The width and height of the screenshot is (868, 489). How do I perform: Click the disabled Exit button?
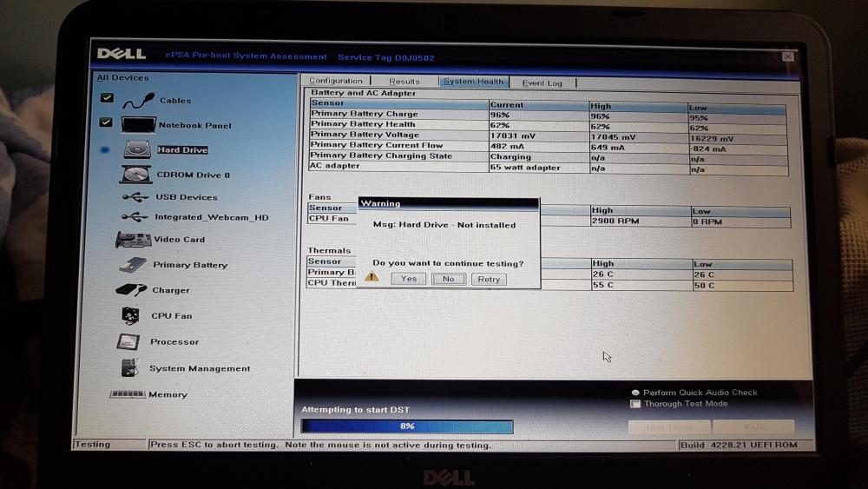(x=753, y=426)
